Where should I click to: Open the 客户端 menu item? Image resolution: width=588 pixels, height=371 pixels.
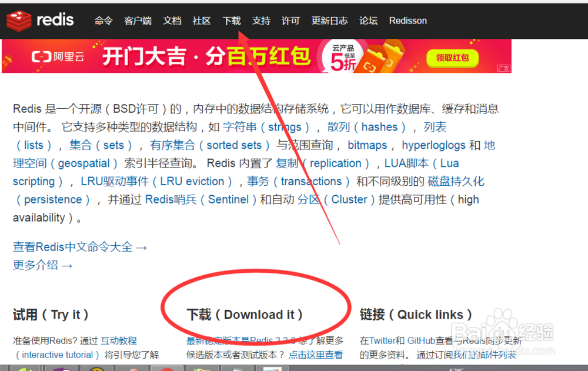tap(138, 21)
